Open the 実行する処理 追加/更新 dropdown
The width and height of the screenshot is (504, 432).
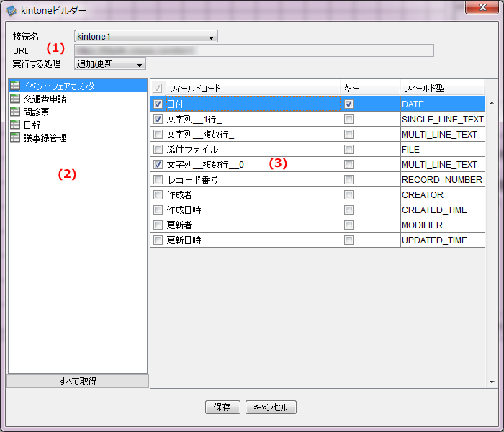(110, 63)
